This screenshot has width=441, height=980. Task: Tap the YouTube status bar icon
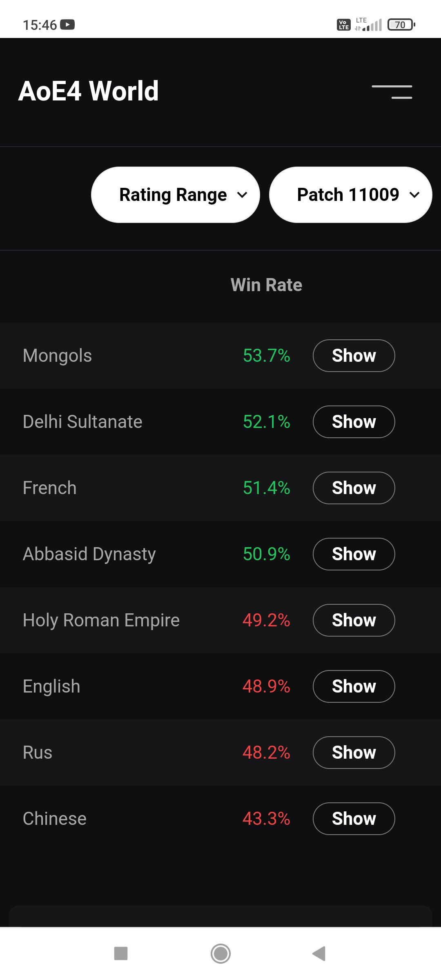(x=67, y=25)
